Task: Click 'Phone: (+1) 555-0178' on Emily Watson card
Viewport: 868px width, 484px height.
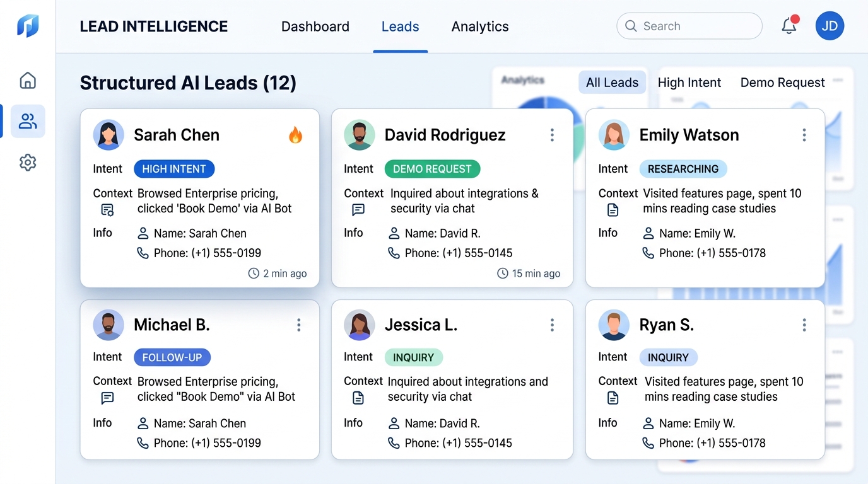Action: click(x=712, y=253)
